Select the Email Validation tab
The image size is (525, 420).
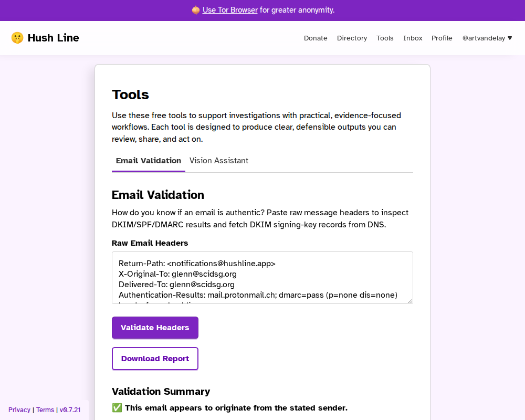pyautogui.click(x=149, y=161)
